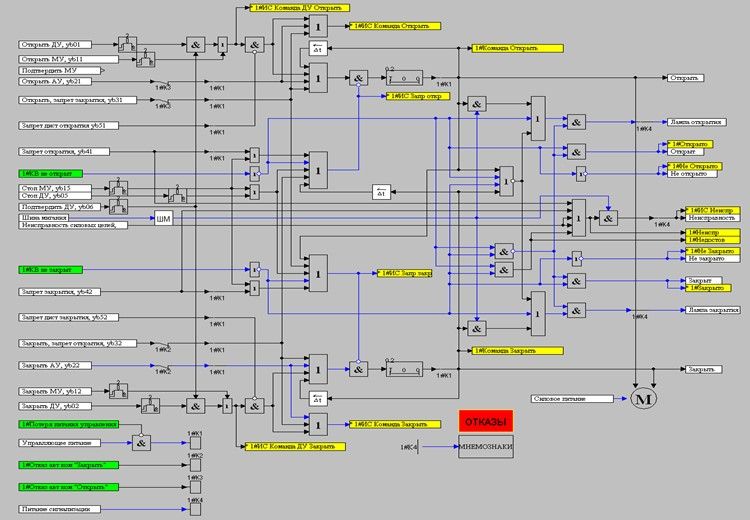The height and width of the screenshot is (520, 750).
Task: Select the pulse element next to Открыть ДУ, yb01
Action: (x=127, y=44)
